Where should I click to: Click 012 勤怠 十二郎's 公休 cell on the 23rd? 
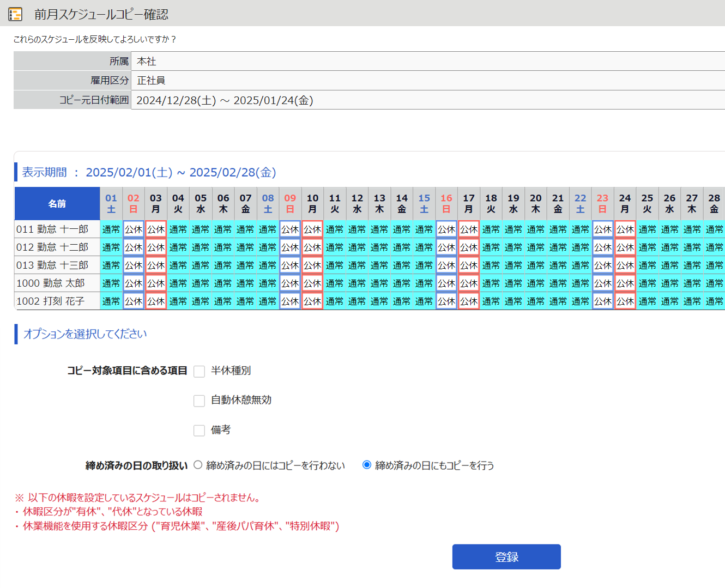603,247
